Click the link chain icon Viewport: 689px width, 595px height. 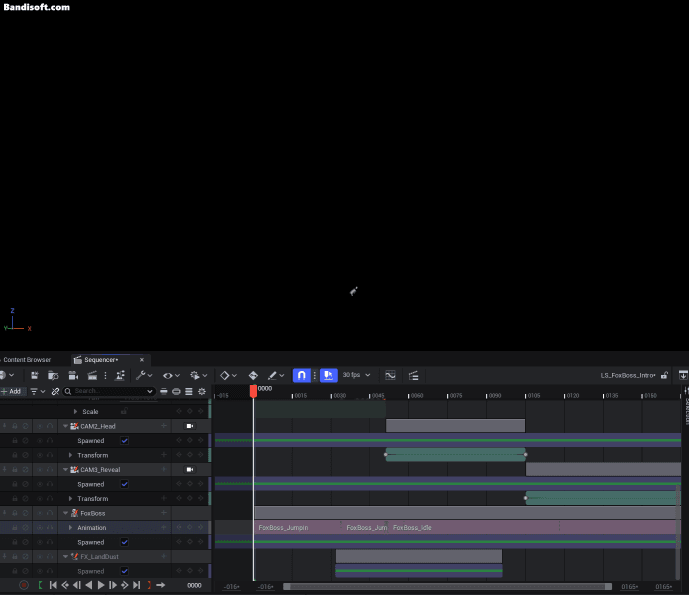tap(55, 391)
